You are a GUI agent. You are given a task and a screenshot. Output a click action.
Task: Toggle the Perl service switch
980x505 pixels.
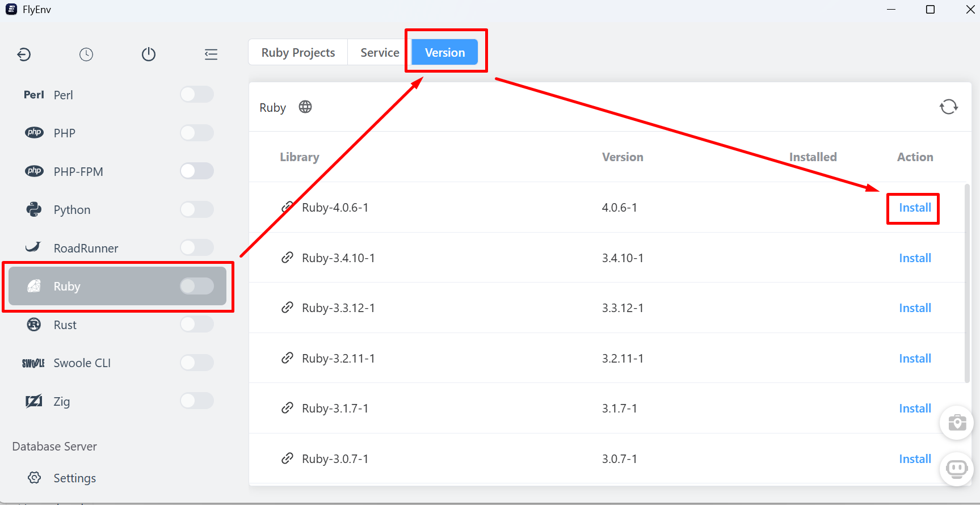click(x=197, y=94)
